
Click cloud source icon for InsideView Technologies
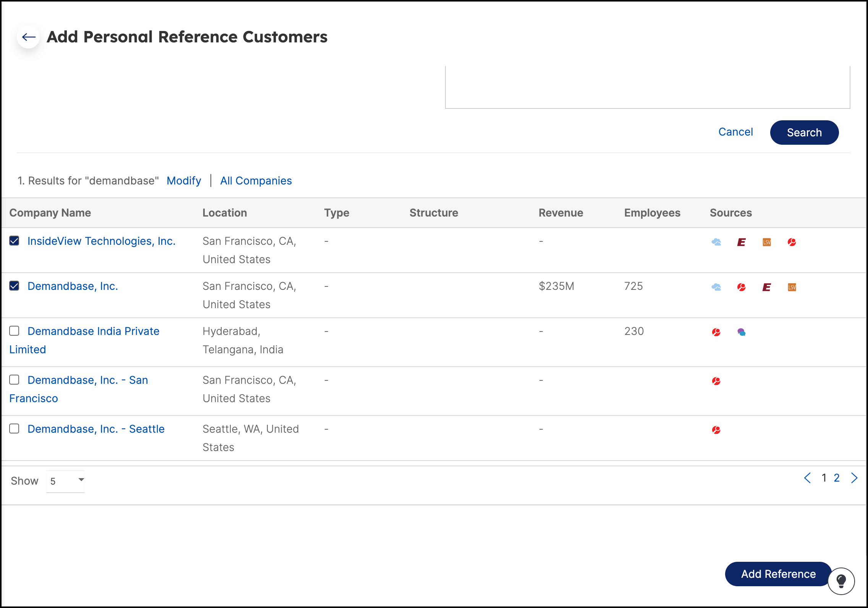pos(716,242)
